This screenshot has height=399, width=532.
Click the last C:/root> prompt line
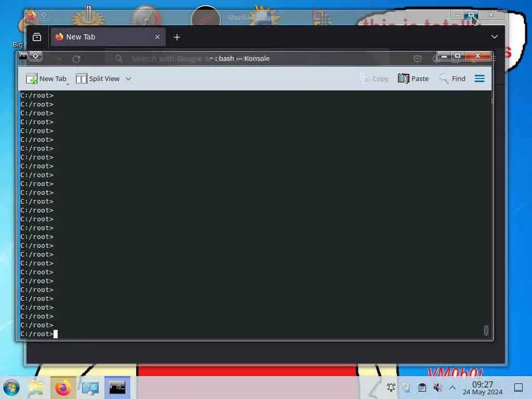click(x=37, y=334)
